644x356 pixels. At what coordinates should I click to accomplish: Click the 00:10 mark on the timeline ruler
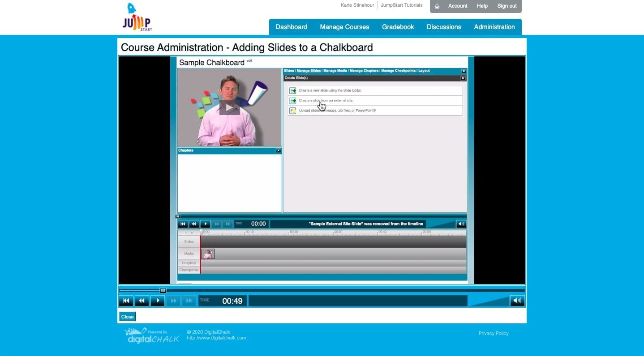click(x=249, y=232)
